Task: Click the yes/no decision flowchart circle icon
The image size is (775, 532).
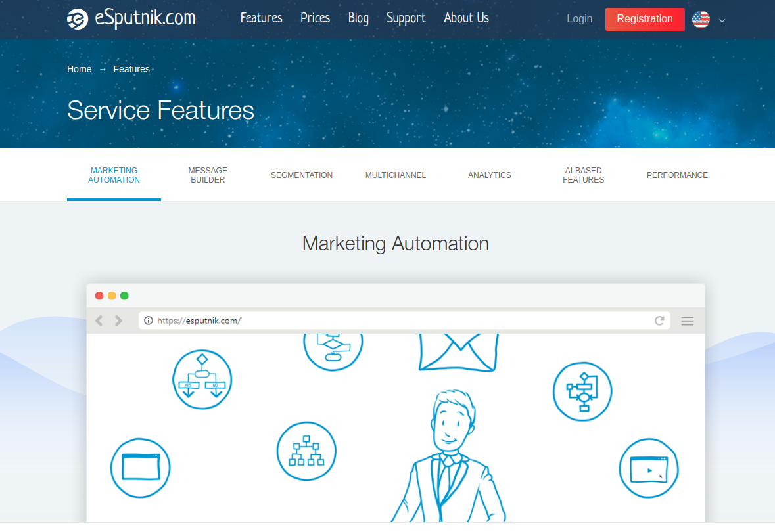Action: [x=202, y=380]
